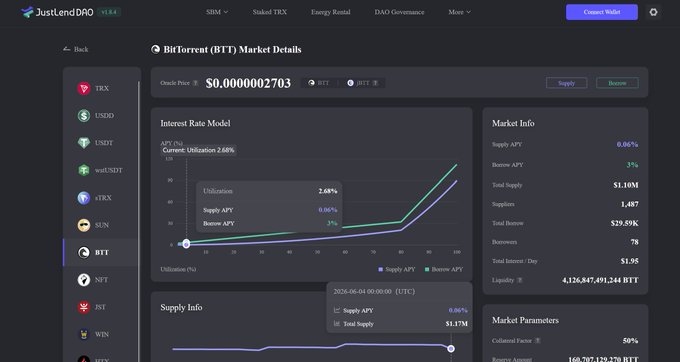Click the jBTT token chip icon
The height and width of the screenshot is (362, 680).
coord(350,83)
